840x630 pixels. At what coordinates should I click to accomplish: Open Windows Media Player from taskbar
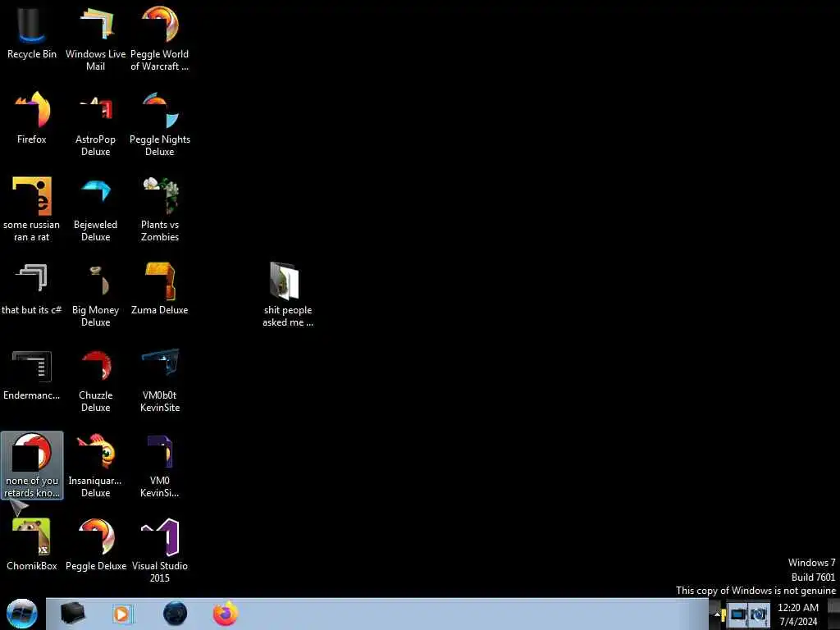[x=123, y=614]
